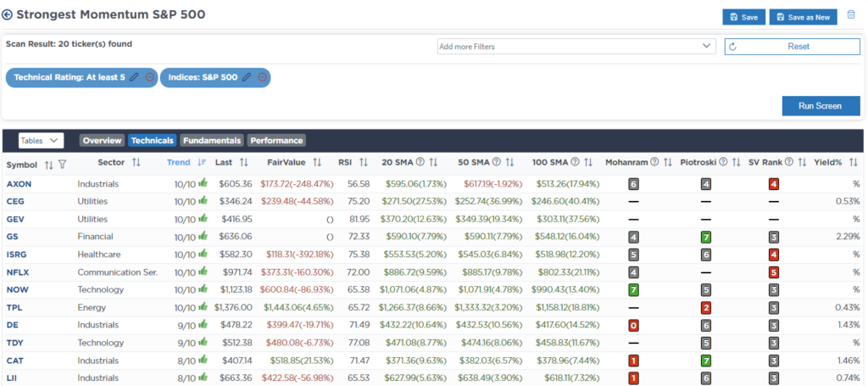Sort by the 20 SMA column
868x386 pixels.
(433, 162)
